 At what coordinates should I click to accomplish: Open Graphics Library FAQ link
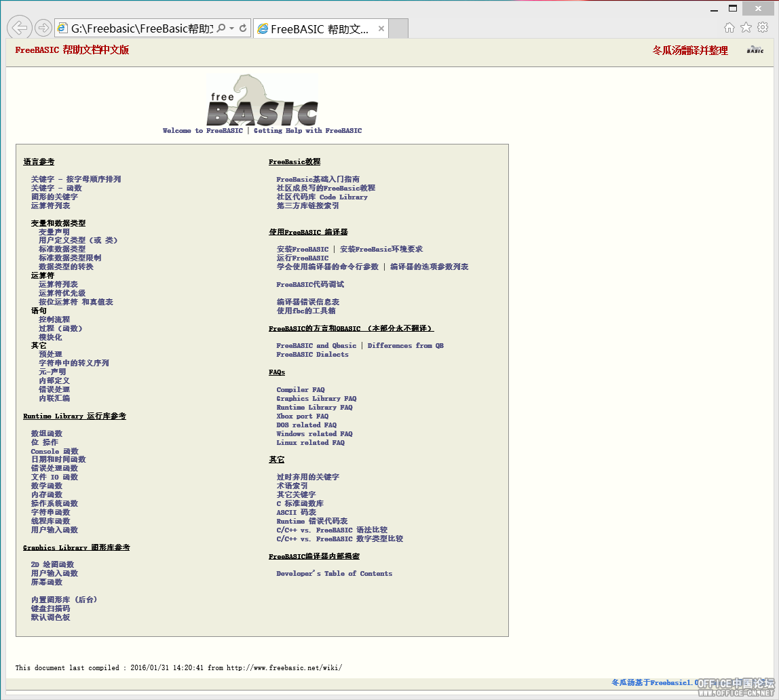pos(316,399)
